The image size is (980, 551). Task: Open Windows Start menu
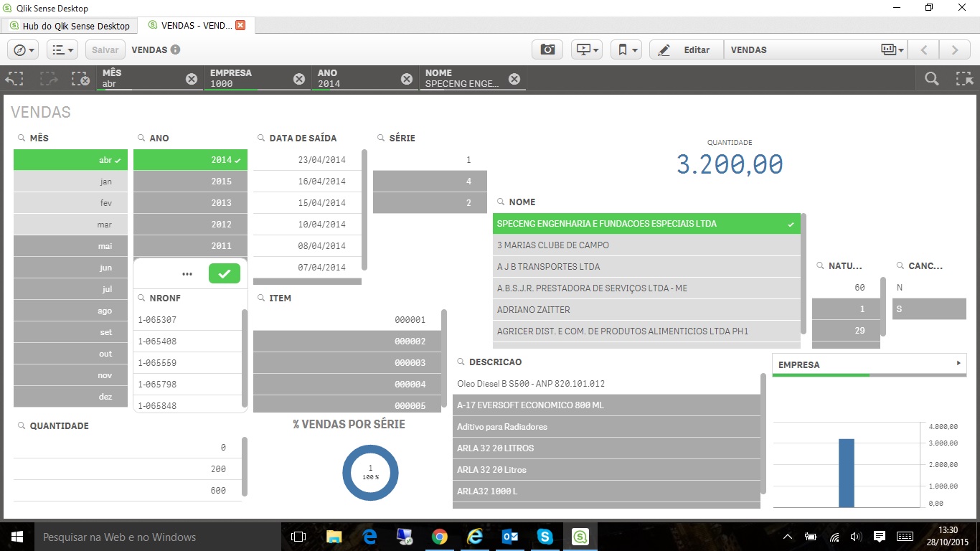(17, 537)
